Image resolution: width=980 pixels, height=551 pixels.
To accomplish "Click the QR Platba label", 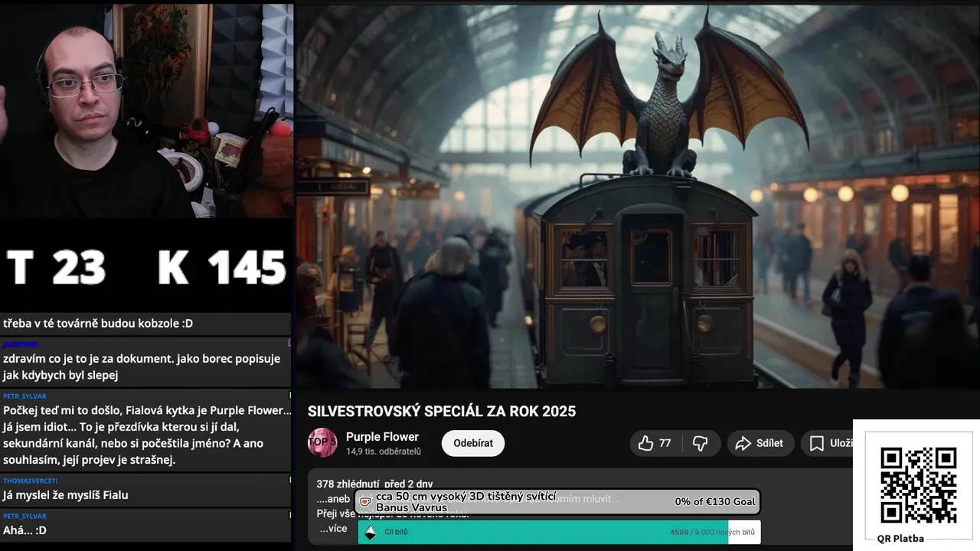I will point(900,539).
